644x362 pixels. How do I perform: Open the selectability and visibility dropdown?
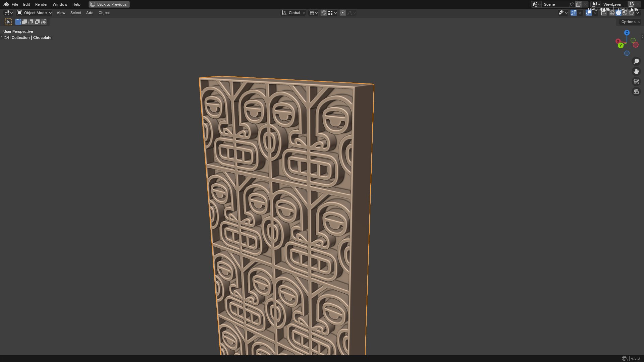coord(563,13)
